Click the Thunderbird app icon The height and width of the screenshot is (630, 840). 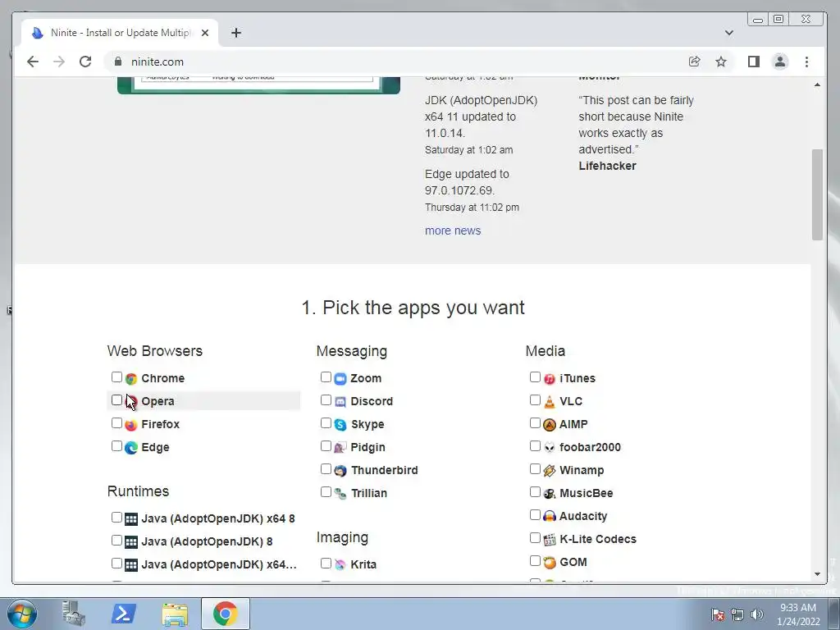point(340,471)
